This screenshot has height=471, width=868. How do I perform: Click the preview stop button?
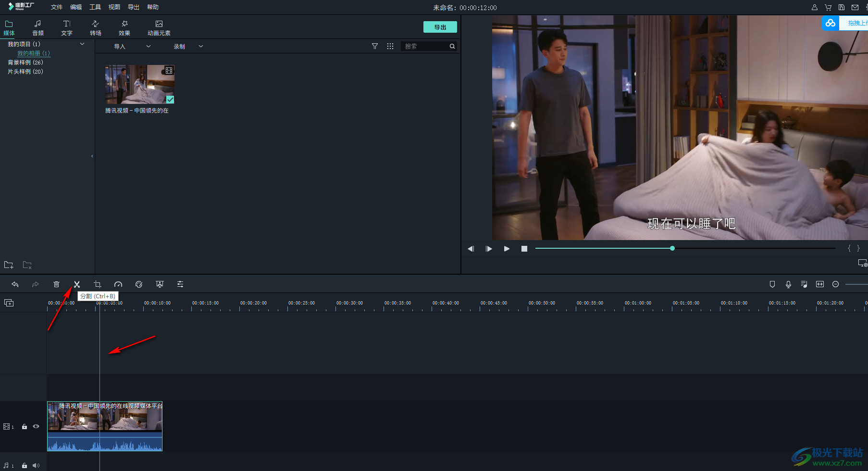(x=524, y=249)
